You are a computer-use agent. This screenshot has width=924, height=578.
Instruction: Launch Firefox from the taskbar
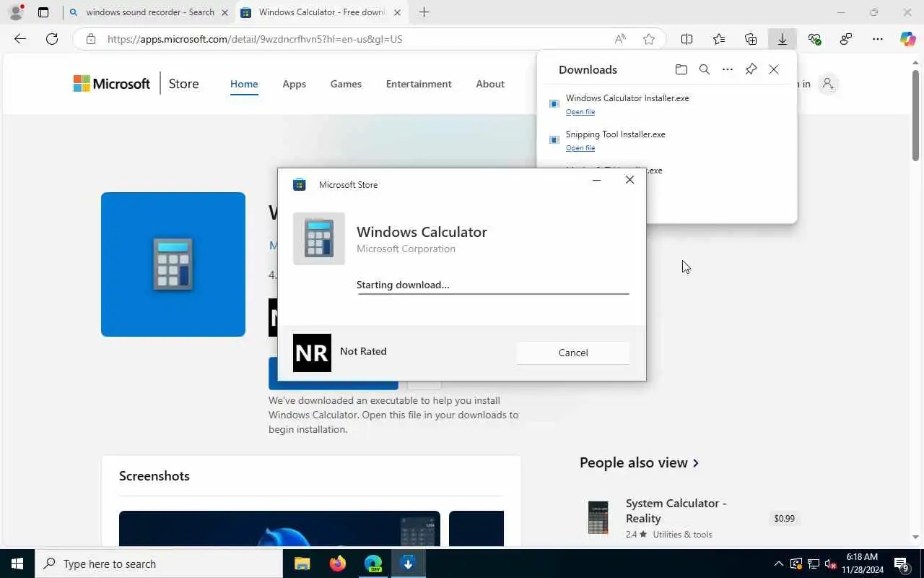tap(337, 564)
